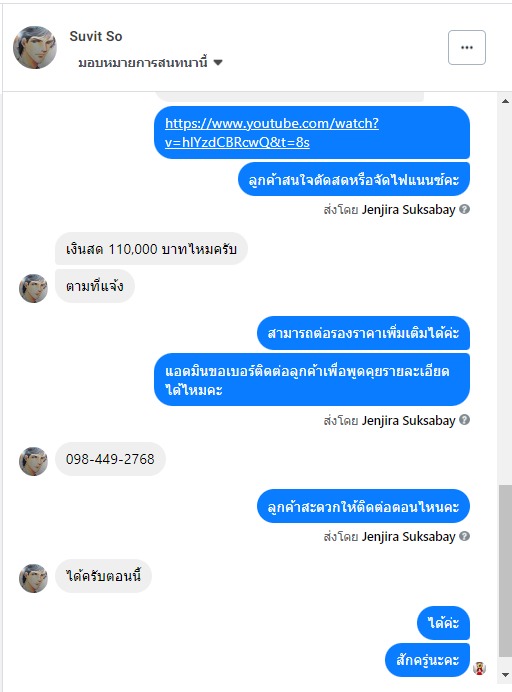This screenshot has width=512, height=692.
Task: Click the help icon beside the third Jenjira Suksabay label
Action: [464, 536]
